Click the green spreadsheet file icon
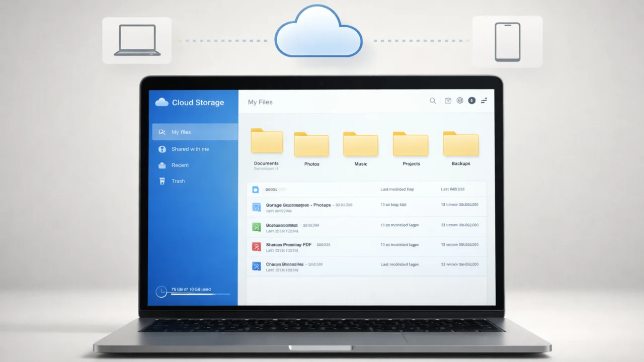This screenshot has width=644, height=362. pos(257,227)
